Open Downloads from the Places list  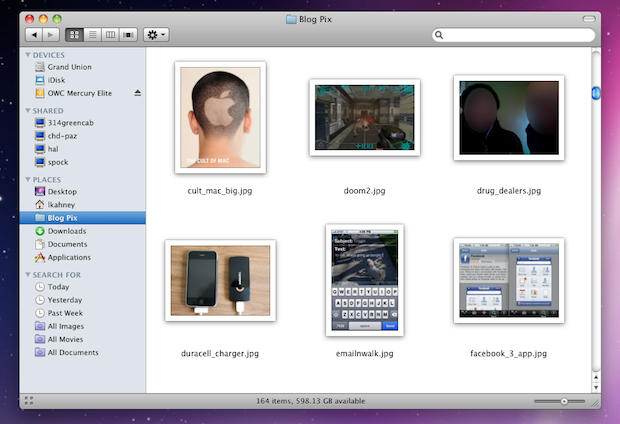[67, 231]
